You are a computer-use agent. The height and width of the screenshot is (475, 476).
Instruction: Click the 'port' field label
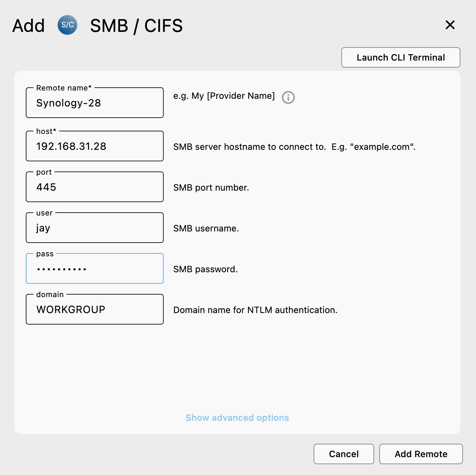pos(44,172)
